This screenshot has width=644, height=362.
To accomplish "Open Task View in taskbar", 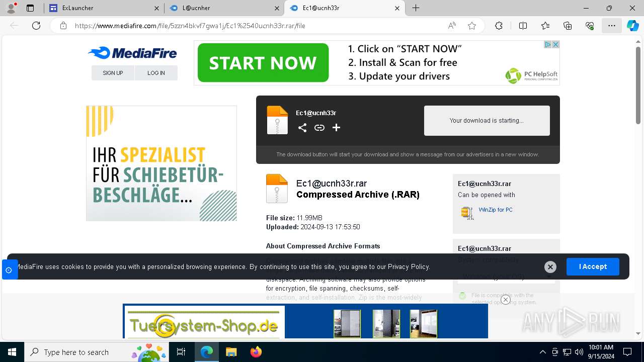I will coord(181,352).
